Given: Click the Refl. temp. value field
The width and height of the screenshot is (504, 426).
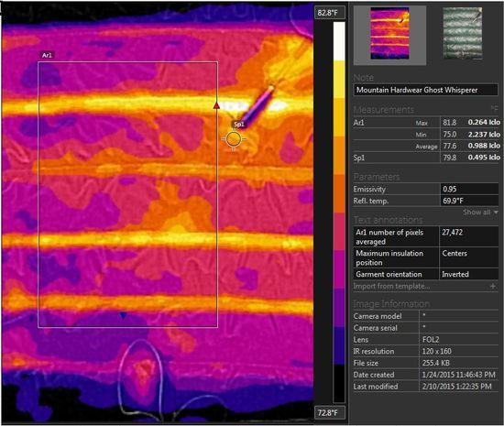Looking at the screenshot, I should coord(469,201).
